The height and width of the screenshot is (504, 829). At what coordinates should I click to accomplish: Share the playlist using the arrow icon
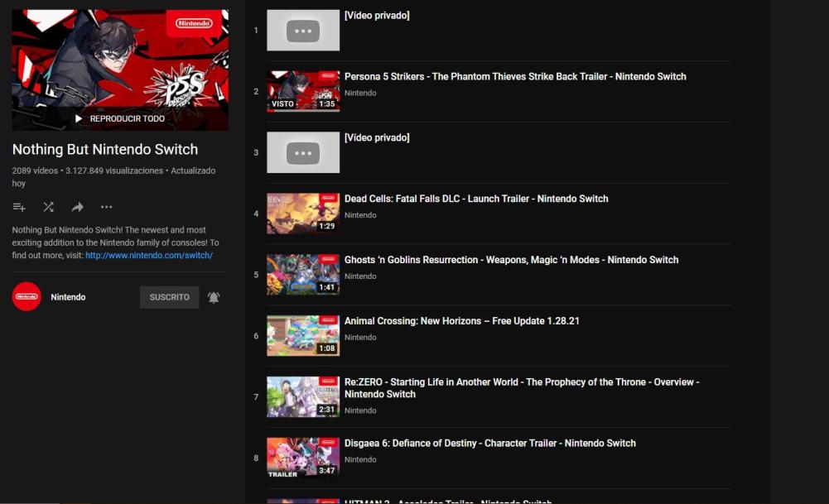click(78, 207)
